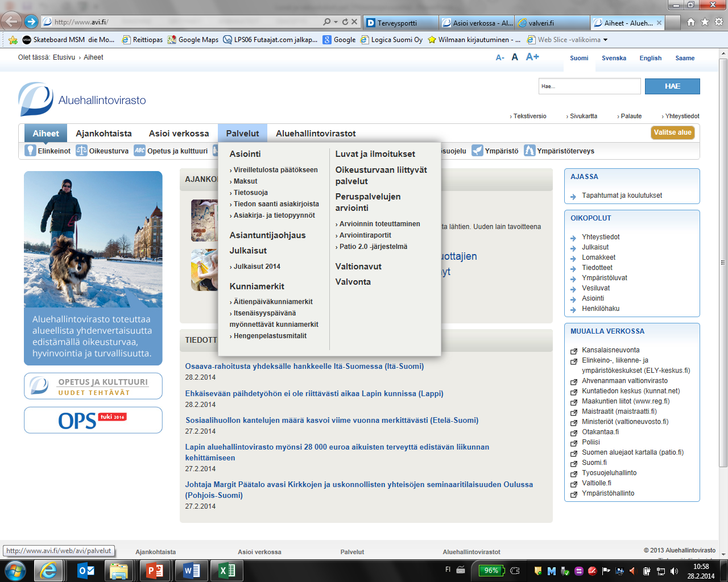Open Elinkeinot topic icon
The height and width of the screenshot is (582, 728).
click(31, 151)
